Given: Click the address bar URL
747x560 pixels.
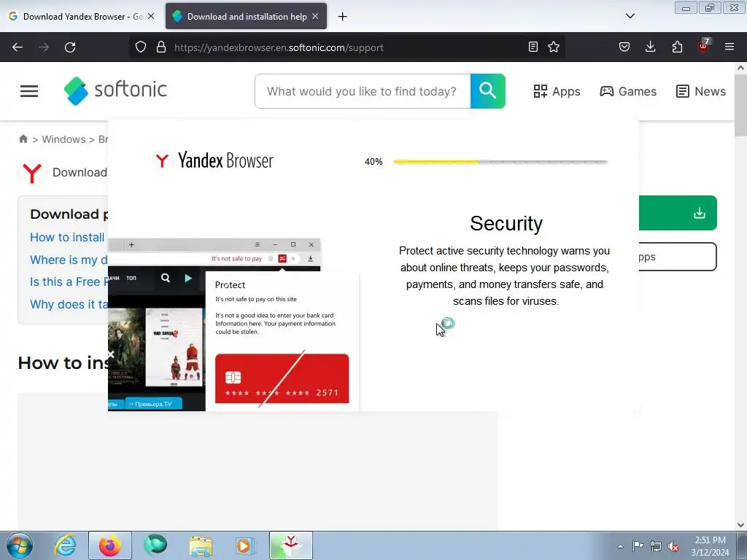Looking at the screenshot, I should point(279,47).
